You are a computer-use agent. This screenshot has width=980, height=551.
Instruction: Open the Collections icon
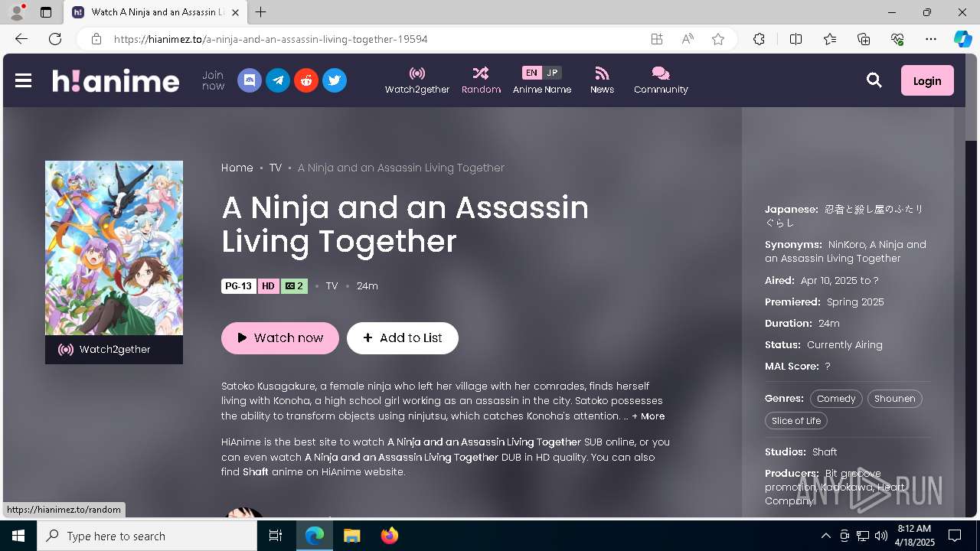[x=864, y=39]
